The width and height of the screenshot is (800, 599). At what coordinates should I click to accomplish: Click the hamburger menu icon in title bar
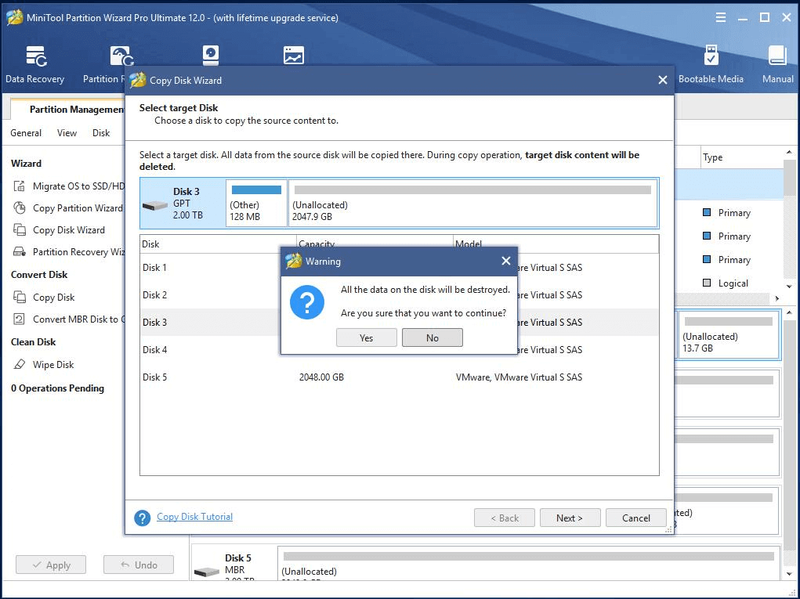[720, 17]
